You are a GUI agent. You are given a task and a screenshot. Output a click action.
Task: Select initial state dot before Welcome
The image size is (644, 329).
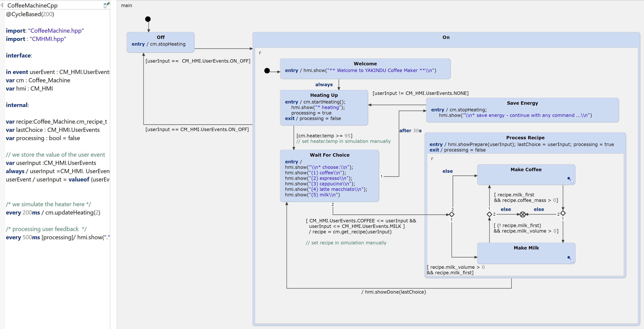pos(267,71)
